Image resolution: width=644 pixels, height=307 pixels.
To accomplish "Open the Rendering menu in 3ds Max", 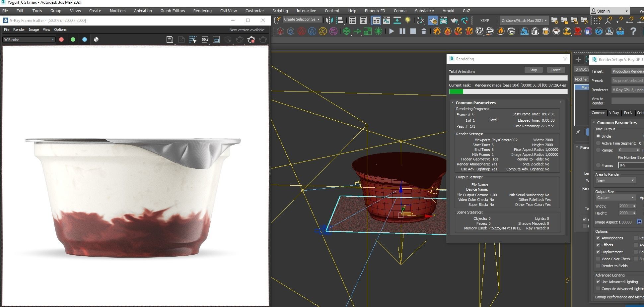I will [202, 11].
